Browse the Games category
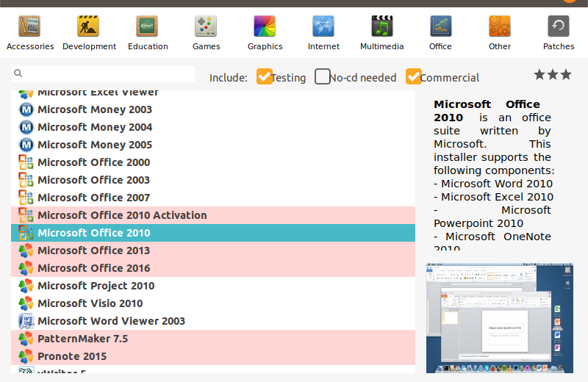The image size is (588, 382). tap(206, 33)
